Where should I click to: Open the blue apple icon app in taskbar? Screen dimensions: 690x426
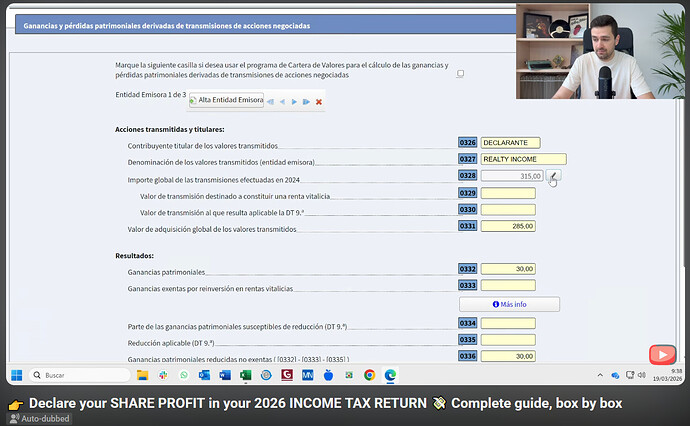pyautogui.click(x=328, y=375)
